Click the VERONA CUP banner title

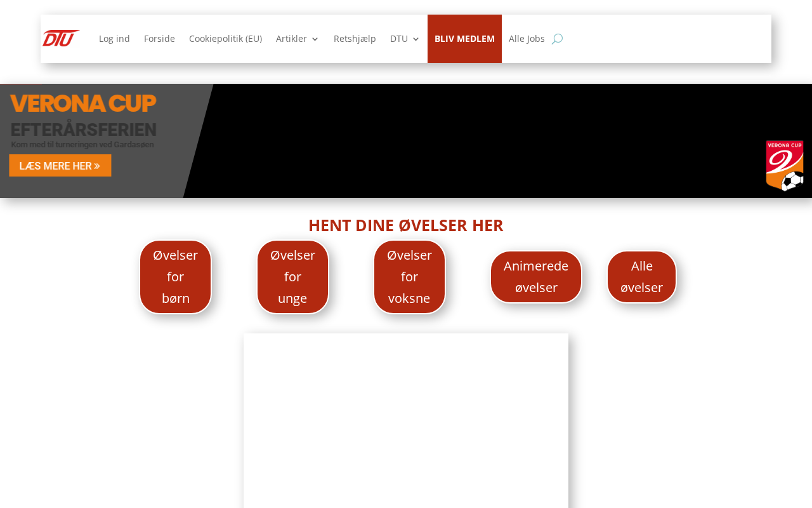(x=83, y=104)
